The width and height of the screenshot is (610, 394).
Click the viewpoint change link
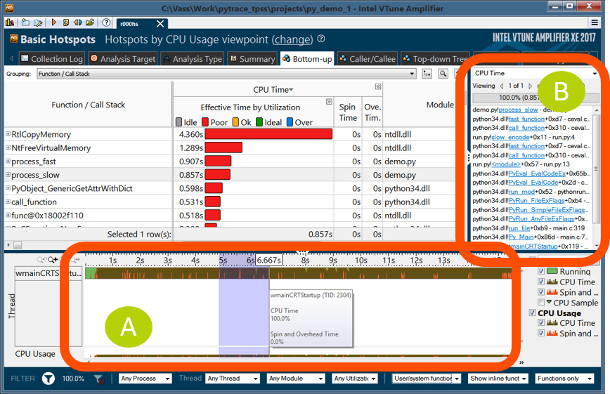point(293,40)
